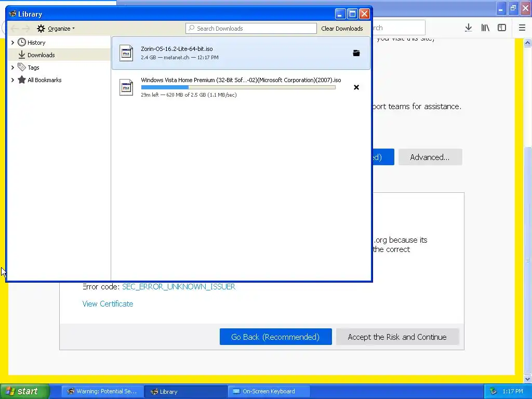
Task: Click the Clear Downloads button
Action: [x=342, y=29]
